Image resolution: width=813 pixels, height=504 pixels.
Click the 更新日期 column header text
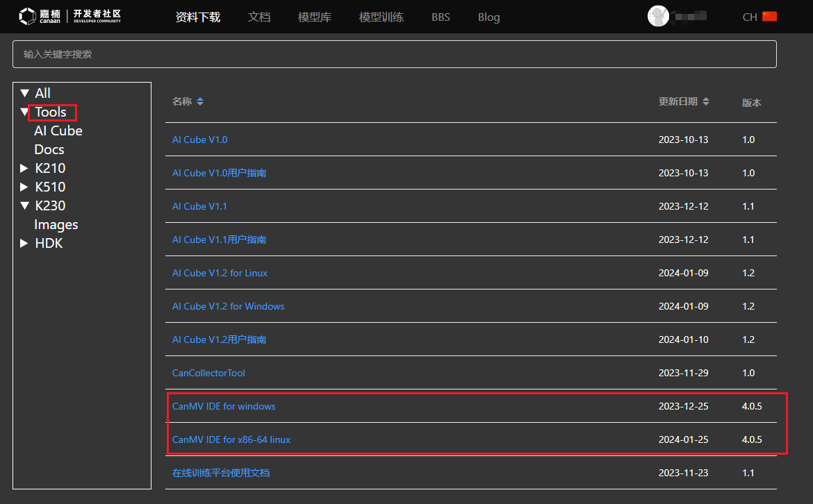click(678, 101)
